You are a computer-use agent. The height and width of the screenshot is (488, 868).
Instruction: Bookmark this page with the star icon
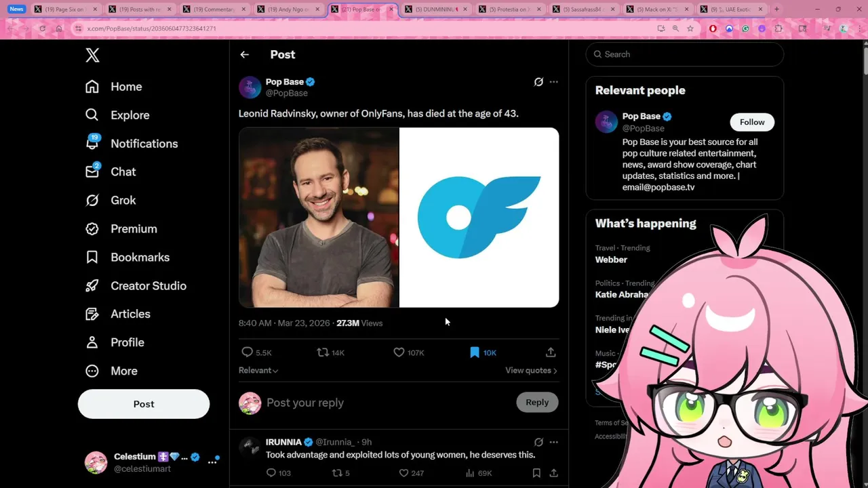point(690,28)
